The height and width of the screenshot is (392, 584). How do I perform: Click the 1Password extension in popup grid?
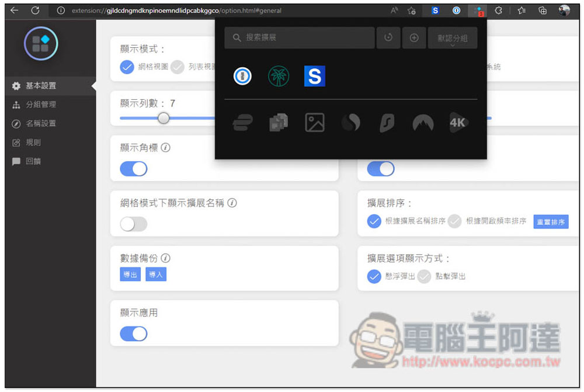tap(242, 76)
